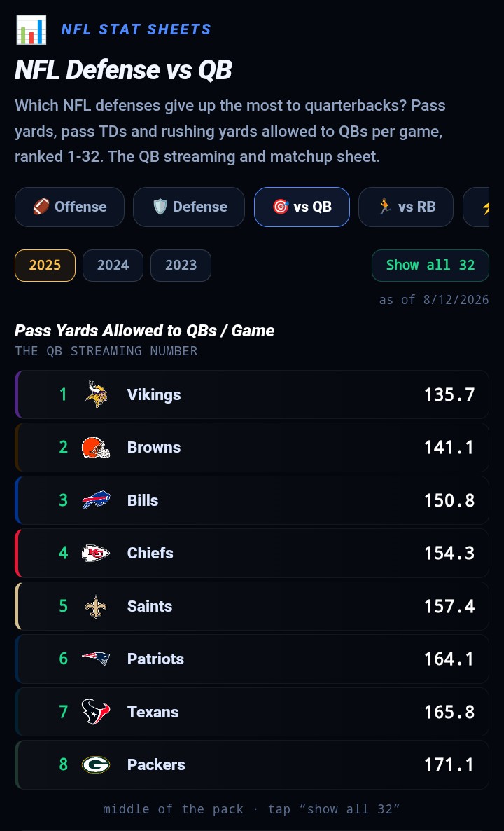Click the Packers G logo
This screenshot has width=504, height=831.
(x=96, y=764)
